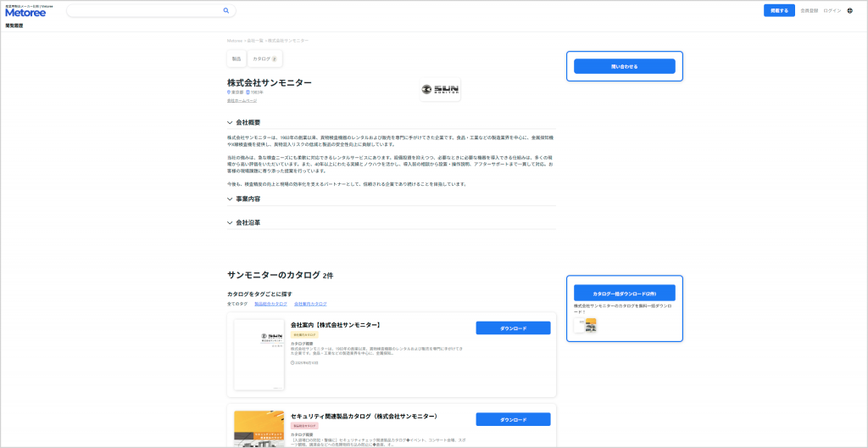Click the 1983年 founding year icon

[248, 92]
